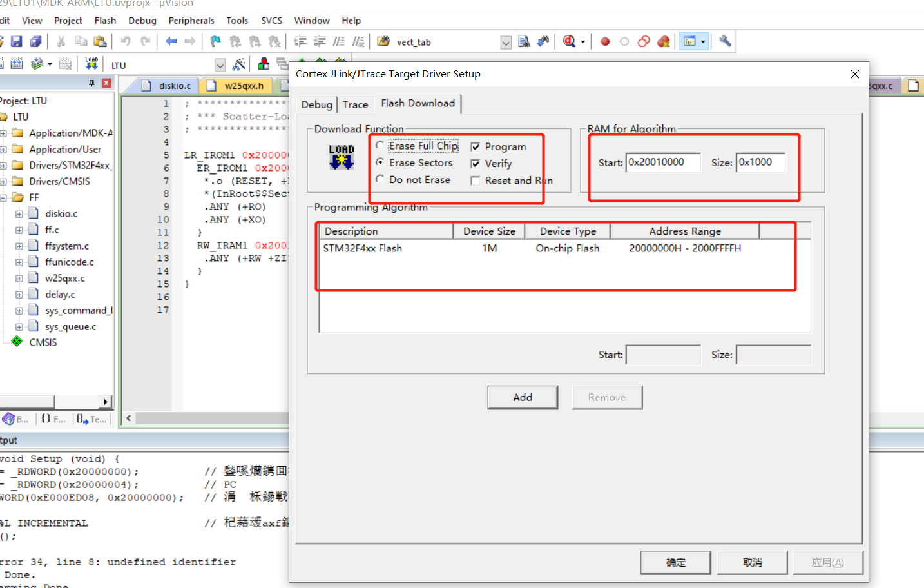The width and height of the screenshot is (924, 588).
Task: Click the Comment selection icon
Action: [x=339, y=42]
